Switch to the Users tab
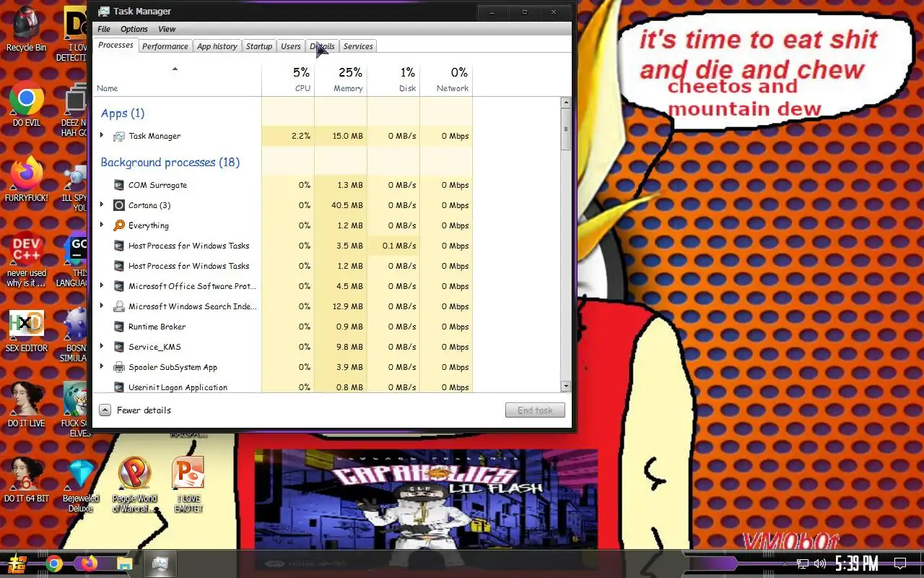The image size is (924, 578). (291, 46)
